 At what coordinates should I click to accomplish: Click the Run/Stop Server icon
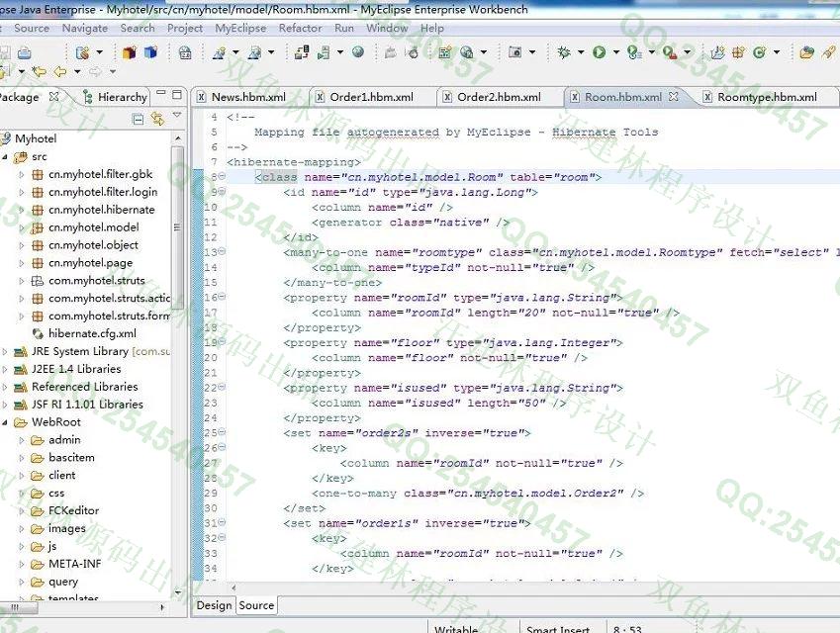point(324,52)
